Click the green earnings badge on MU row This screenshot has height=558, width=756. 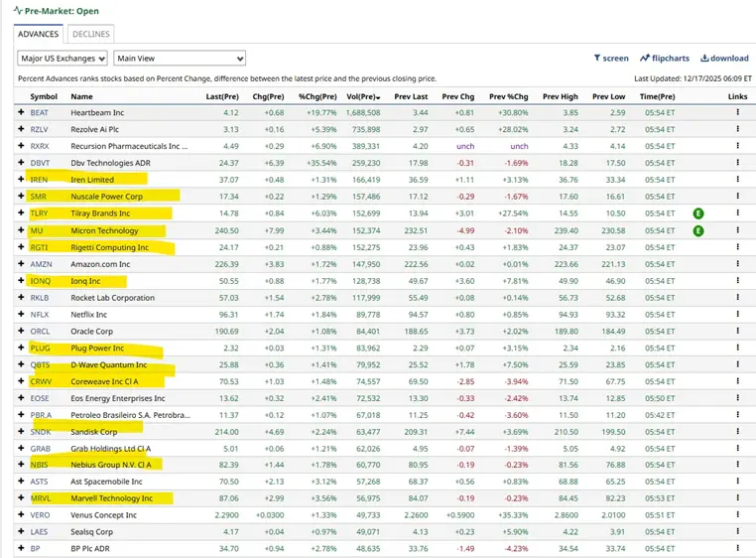point(698,230)
